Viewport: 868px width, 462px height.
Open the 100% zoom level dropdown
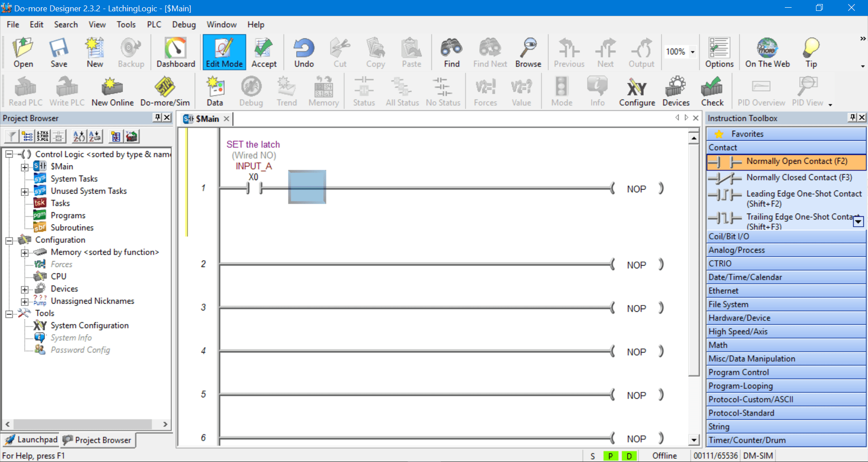pos(693,52)
